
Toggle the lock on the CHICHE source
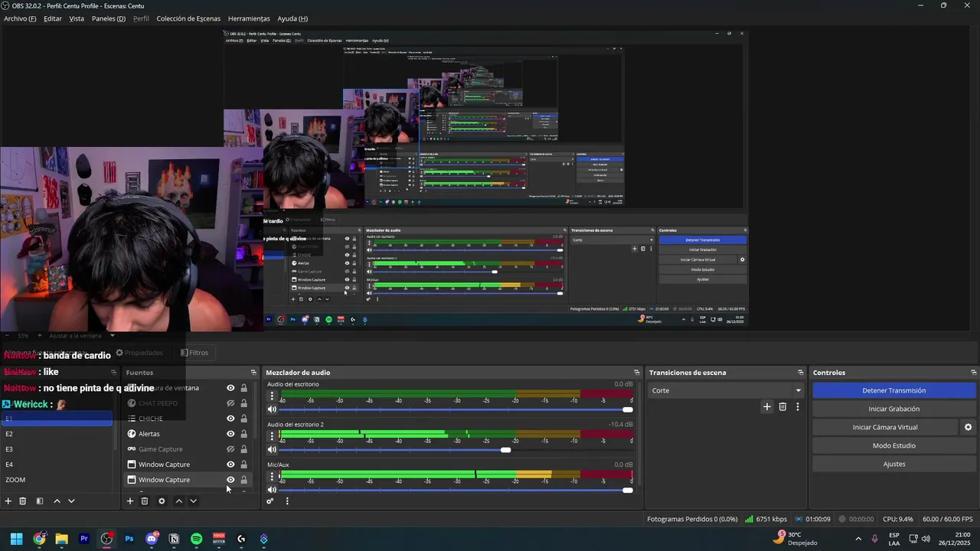coord(243,419)
